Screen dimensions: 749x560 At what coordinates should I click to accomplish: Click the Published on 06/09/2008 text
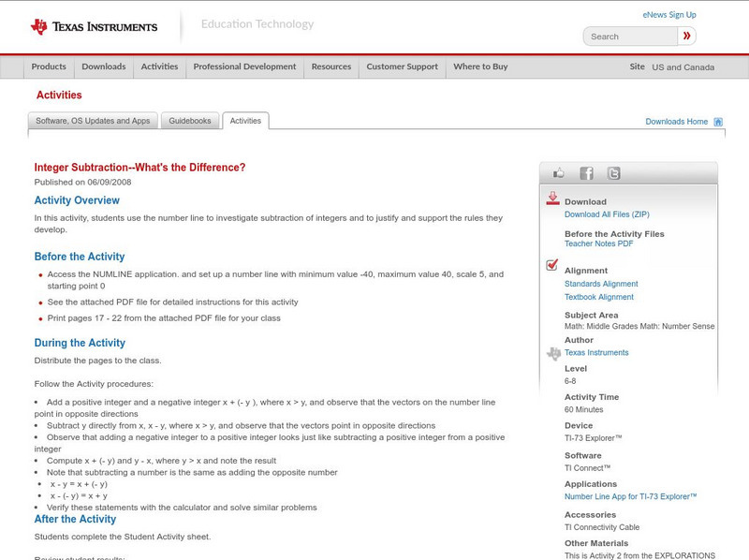(82, 182)
